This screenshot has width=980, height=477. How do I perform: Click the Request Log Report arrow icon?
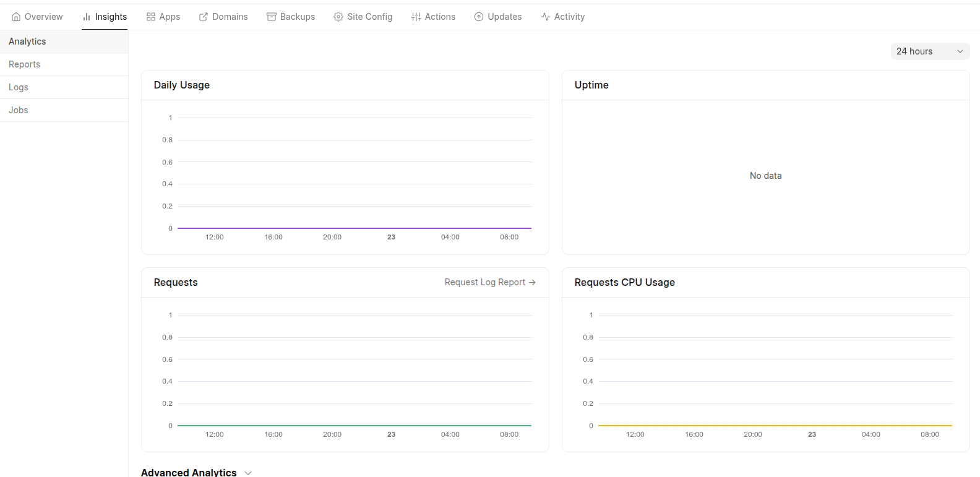[532, 282]
